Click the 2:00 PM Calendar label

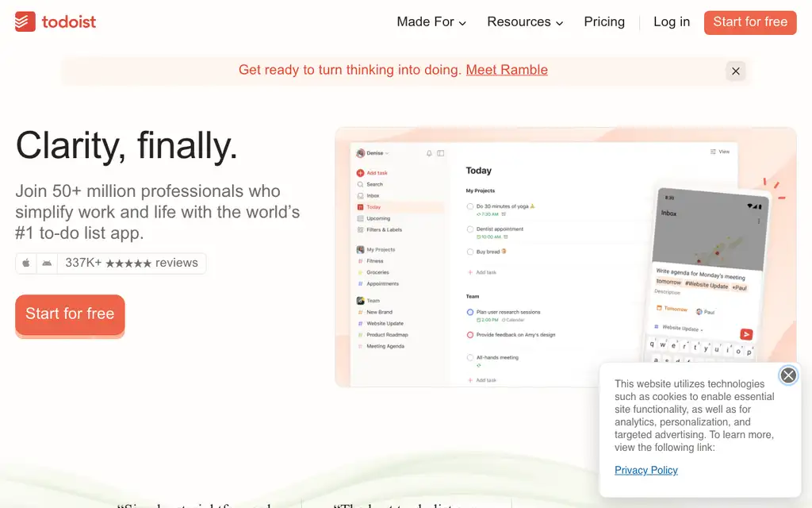[x=501, y=320]
